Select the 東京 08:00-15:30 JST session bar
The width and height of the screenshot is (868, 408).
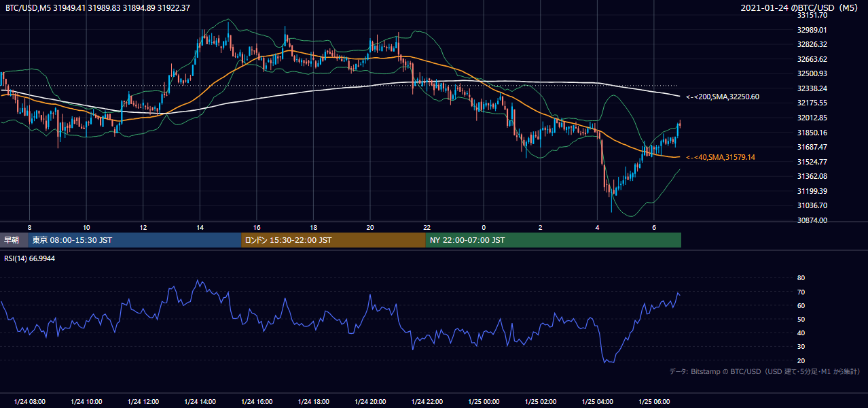[135, 240]
